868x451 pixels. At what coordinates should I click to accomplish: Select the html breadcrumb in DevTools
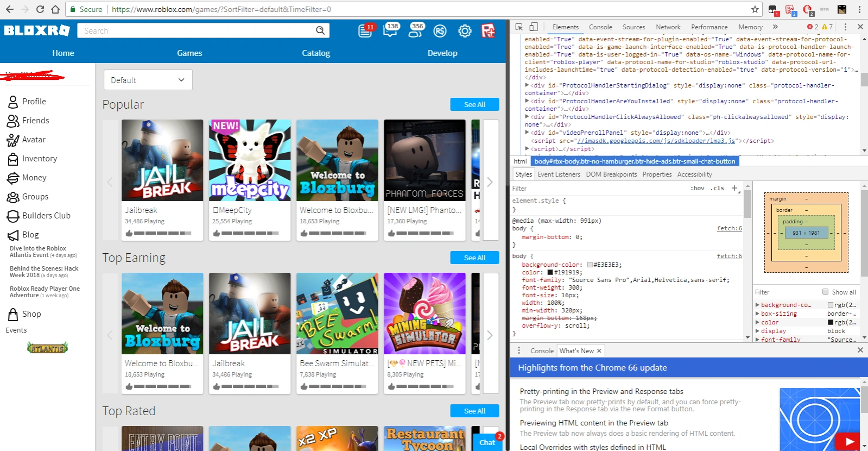click(x=520, y=161)
